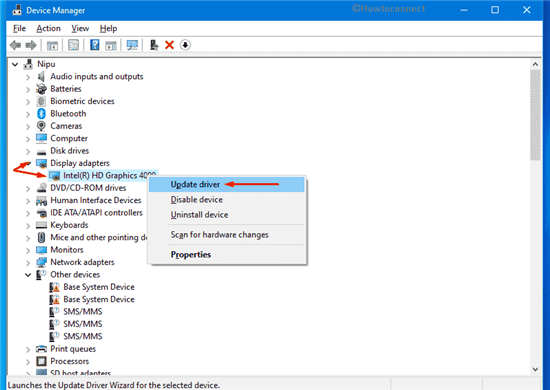Choose Update driver from context menu
550x390 pixels.
[227, 184]
